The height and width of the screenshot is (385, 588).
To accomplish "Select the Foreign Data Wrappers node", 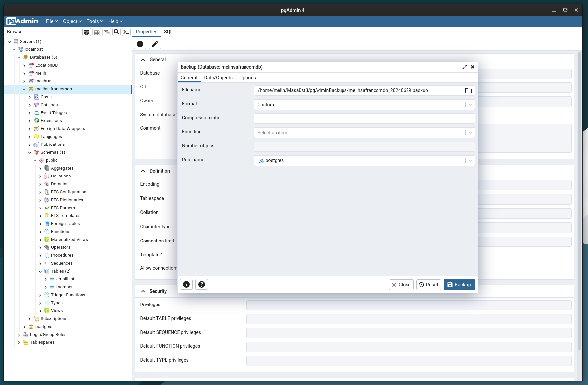I will coord(63,129).
